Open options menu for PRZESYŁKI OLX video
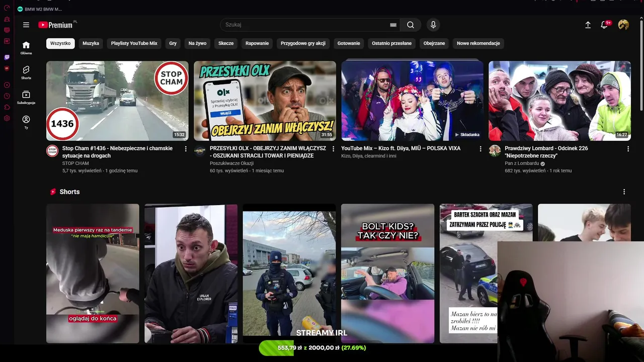Screen dimensions: 644x362 (x=333, y=149)
